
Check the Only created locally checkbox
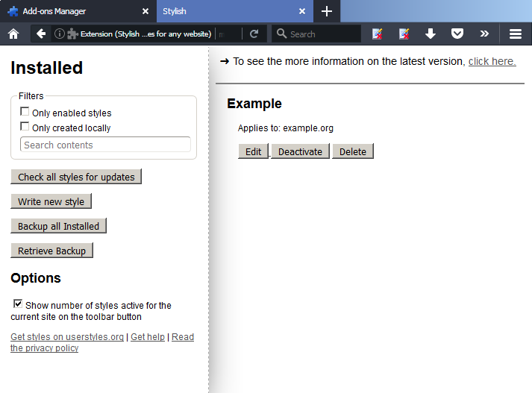coord(25,127)
